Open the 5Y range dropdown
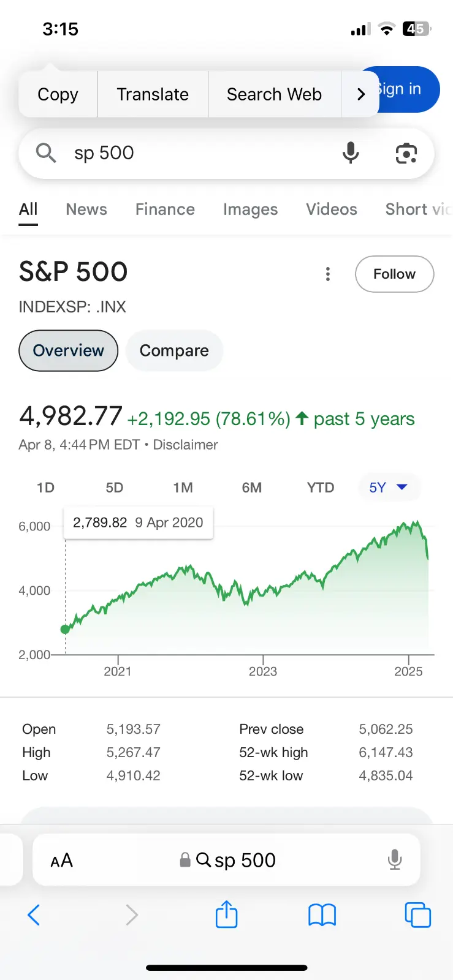 [389, 488]
